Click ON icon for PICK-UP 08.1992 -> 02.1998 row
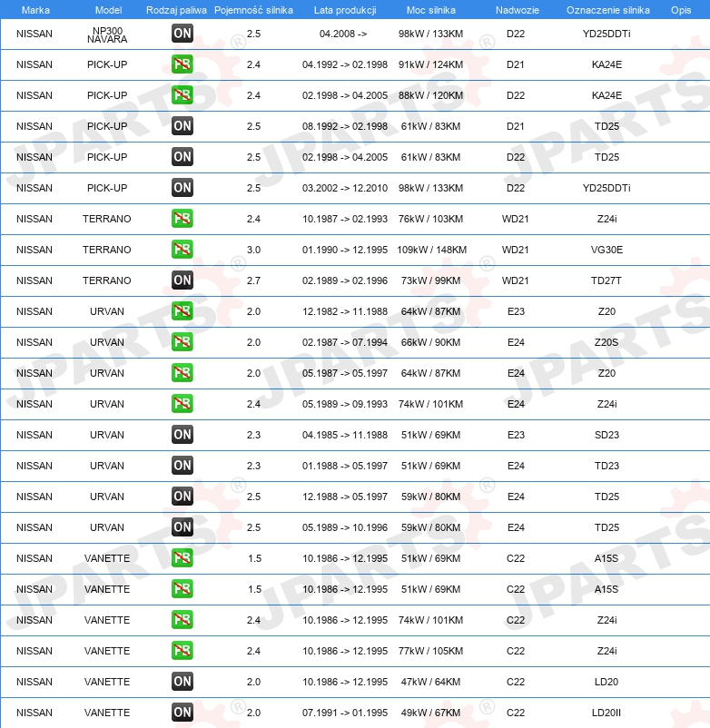Image resolution: width=710 pixels, height=728 pixels. 182,126
